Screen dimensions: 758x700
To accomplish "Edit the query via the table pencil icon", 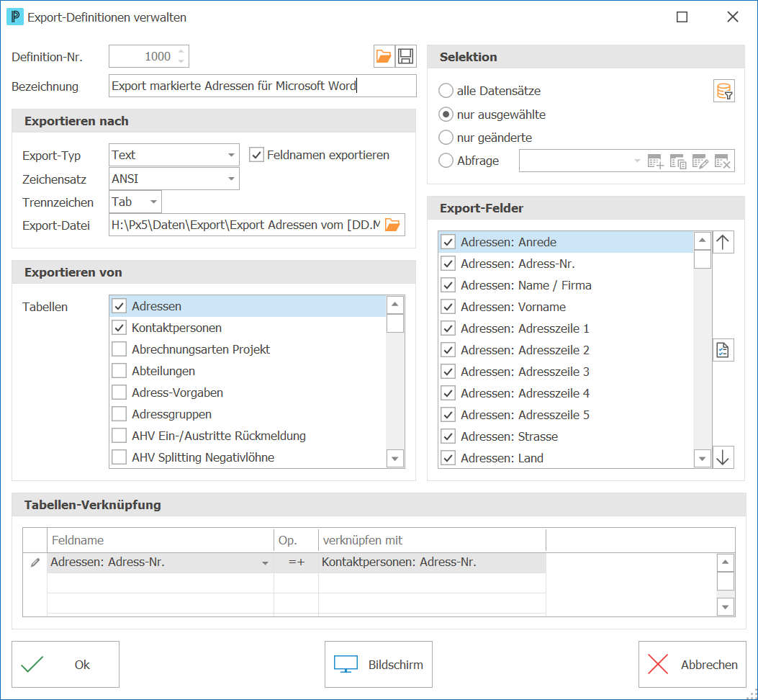I will point(700,161).
